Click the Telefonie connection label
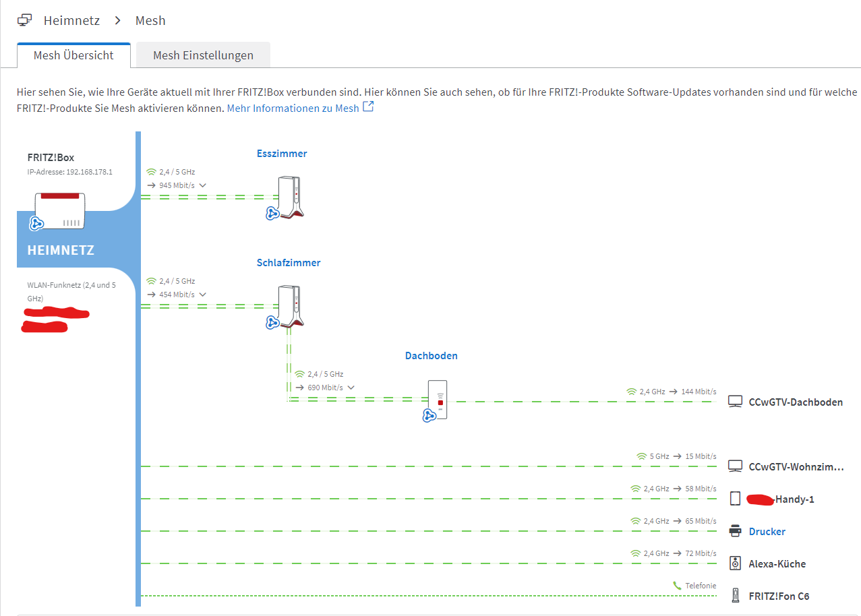Viewport: 861px width, 616px height. click(x=701, y=586)
